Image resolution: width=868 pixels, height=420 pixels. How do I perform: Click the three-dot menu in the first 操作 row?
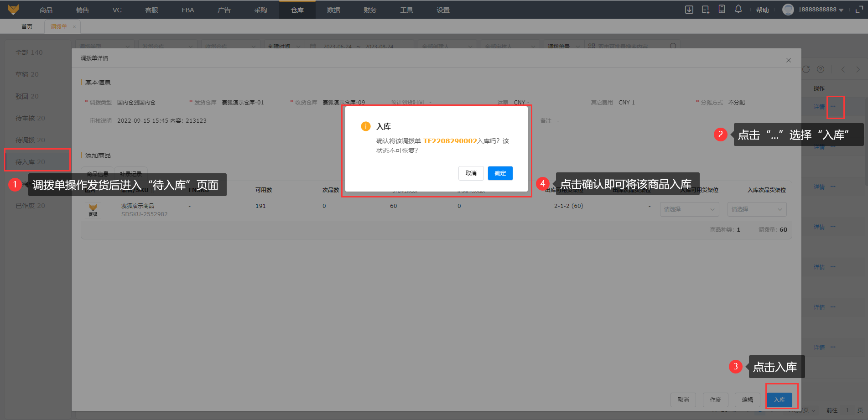tap(833, 106)
